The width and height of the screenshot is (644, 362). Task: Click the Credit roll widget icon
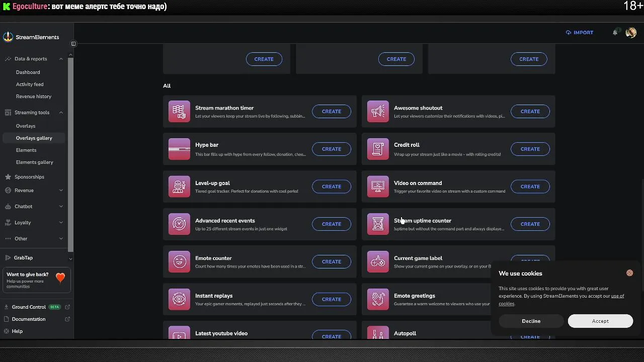click(378, 149)
